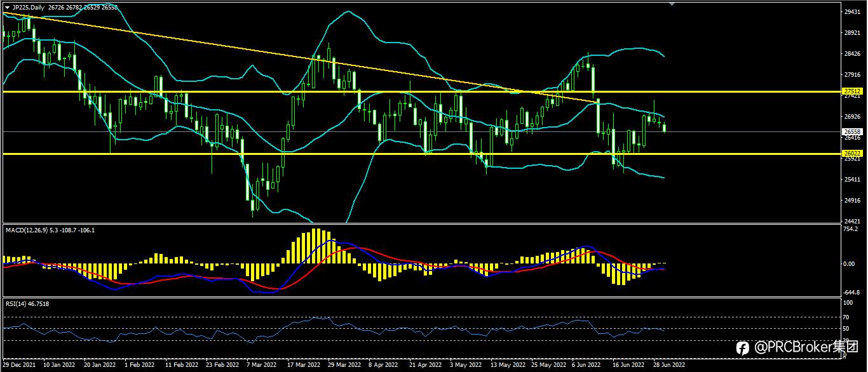Click the 6 Jun 2022 date label

[x=586, y=366]
